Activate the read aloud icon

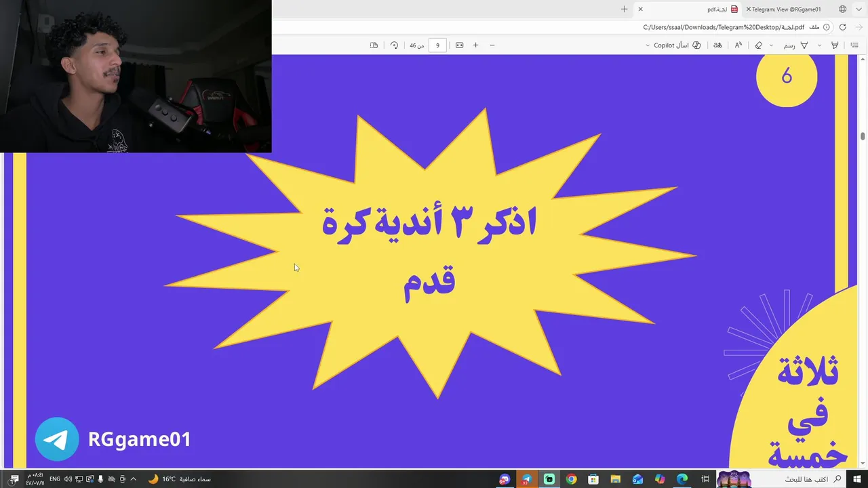(x=738, y=45)
